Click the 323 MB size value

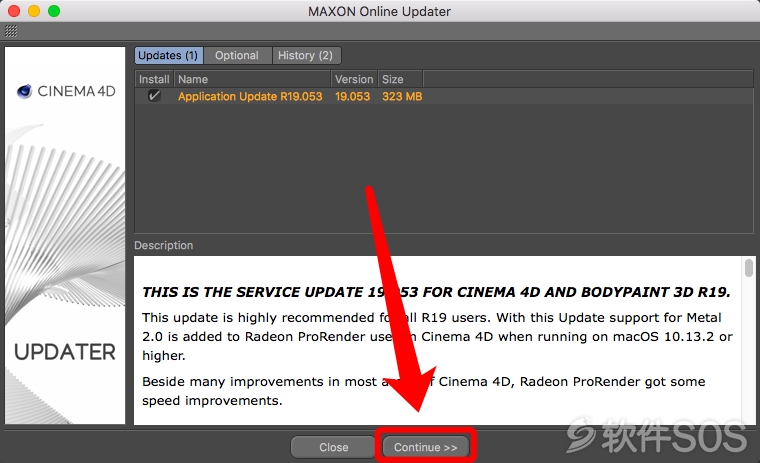[x=402, y=96]
